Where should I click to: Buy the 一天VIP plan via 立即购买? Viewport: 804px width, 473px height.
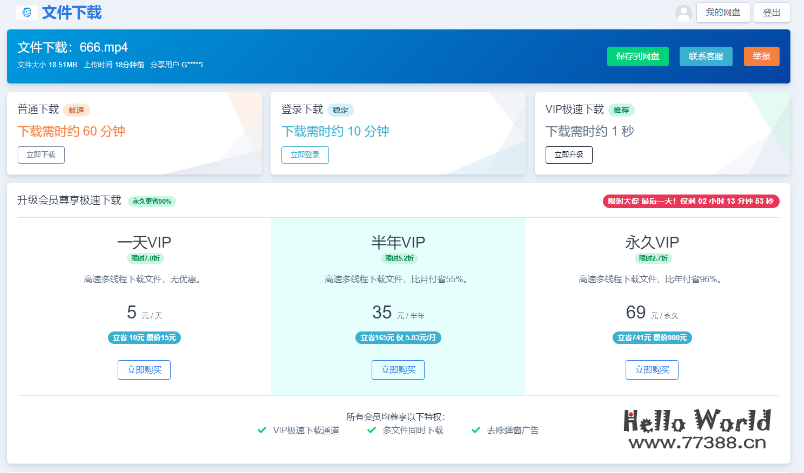pyautogui.click(x=144, y=370)
